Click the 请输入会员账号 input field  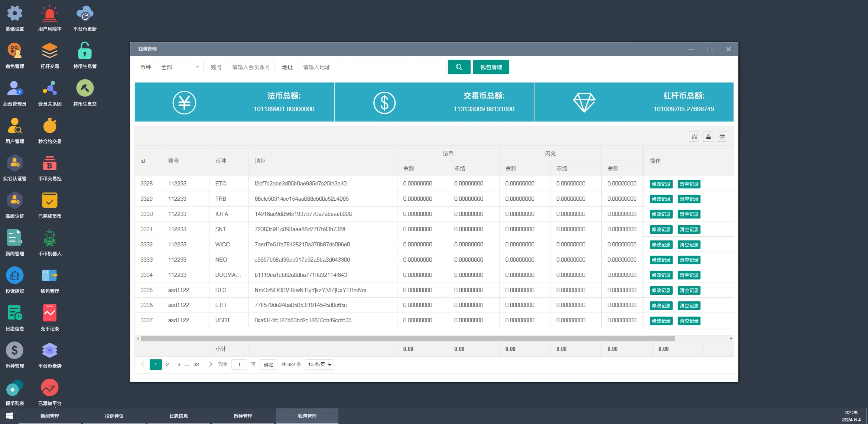coord(251,67)
